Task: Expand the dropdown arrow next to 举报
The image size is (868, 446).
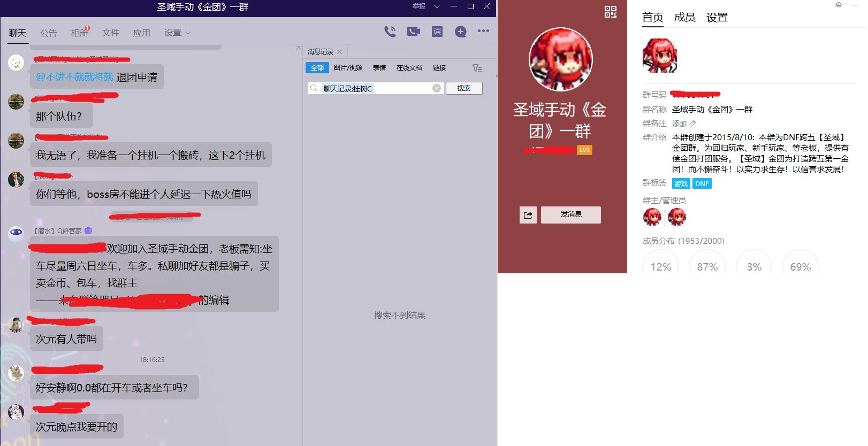Action: [x=437, y=6]
